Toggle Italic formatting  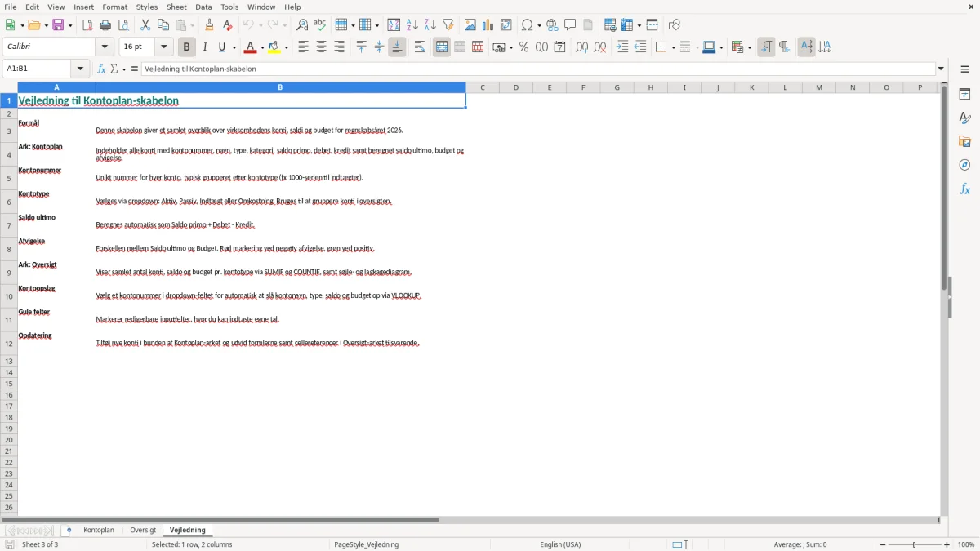point(205,47)
